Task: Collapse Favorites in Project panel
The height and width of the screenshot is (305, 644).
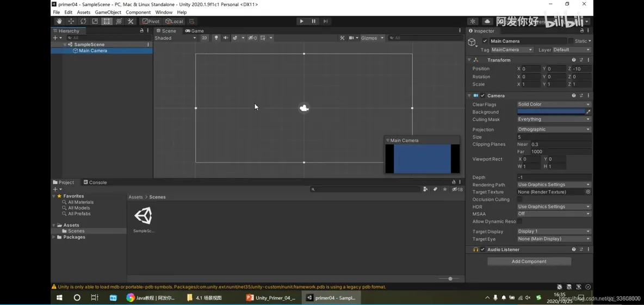Action: click(54, 196)
